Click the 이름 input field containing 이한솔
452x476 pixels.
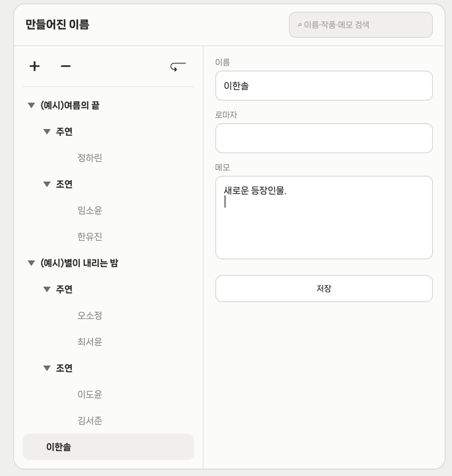pyautogui.click(x=324, y=86)
